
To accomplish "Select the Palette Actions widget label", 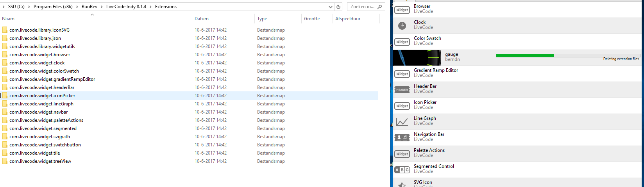I will (x=429, y=150).
